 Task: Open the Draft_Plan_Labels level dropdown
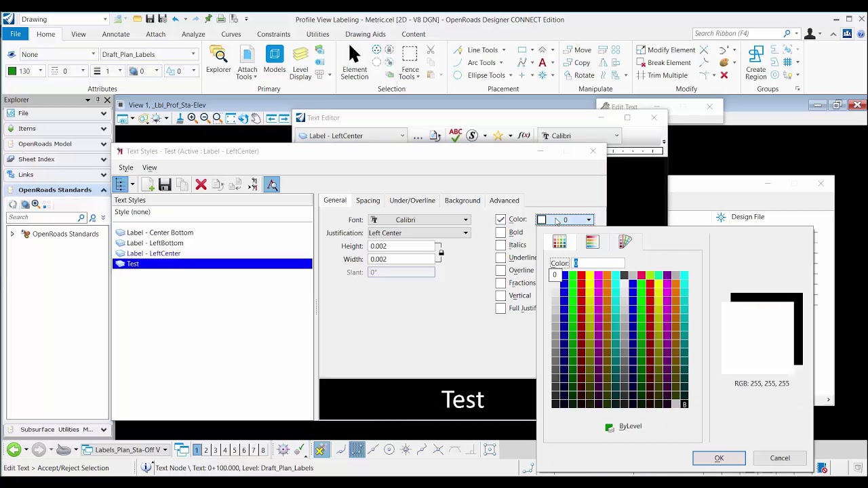[149, 54]
